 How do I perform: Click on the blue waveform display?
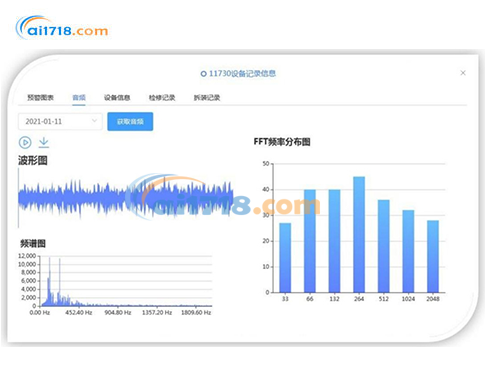point(126,198)
